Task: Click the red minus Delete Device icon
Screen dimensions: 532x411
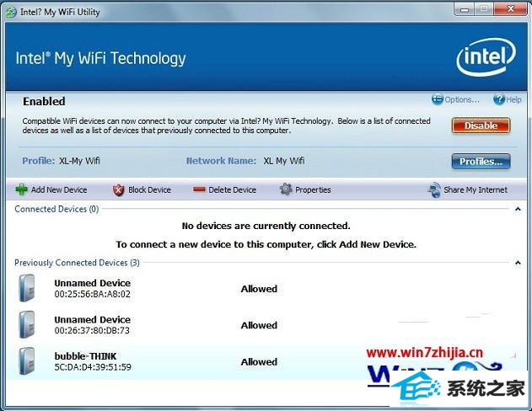Action: click(199, 189)
